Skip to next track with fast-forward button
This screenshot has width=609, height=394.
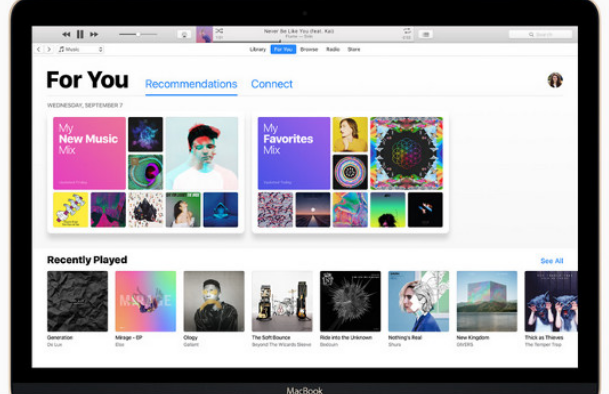click(94, 35)
